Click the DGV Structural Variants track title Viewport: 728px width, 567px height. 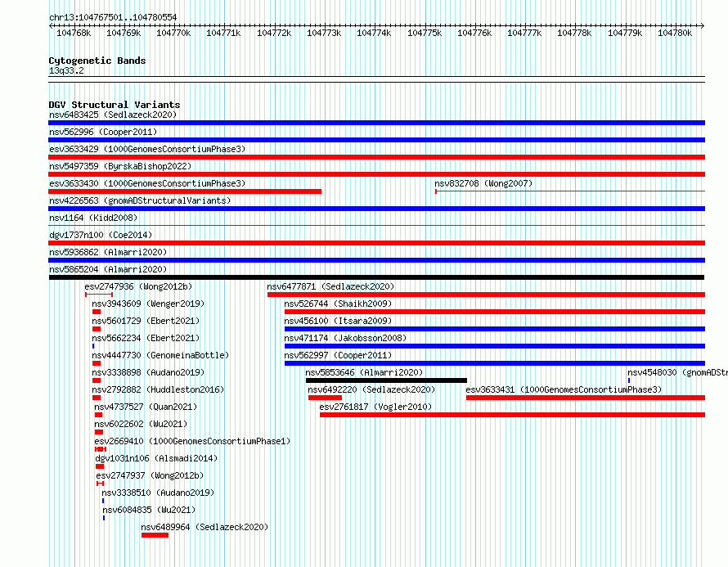pyautogui.click(x=115, y=105)
